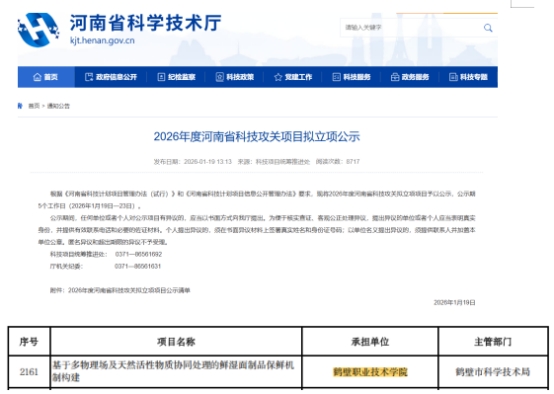Screen dimensions: 554x394
Task: Click the 纪检监察 icon in navigation
Action: click(x=161, y=77)
